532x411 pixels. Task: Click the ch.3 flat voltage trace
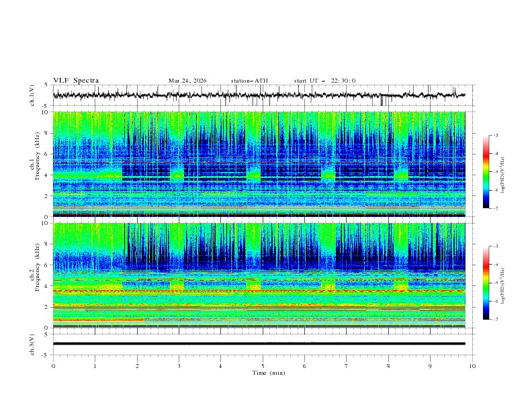pos(259,344)
